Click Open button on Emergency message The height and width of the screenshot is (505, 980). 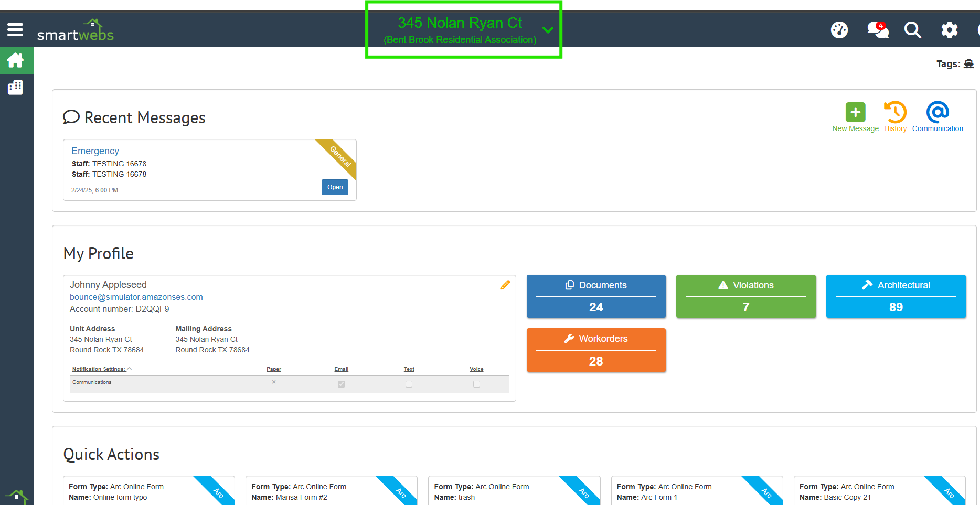click(x=335, y=187)
